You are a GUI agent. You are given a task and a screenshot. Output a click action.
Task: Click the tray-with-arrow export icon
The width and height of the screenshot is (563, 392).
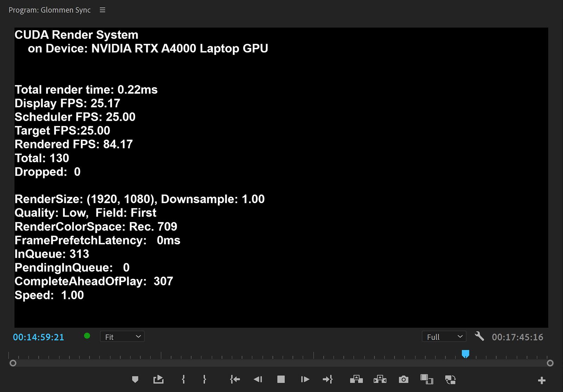click(x=158, y=379)
